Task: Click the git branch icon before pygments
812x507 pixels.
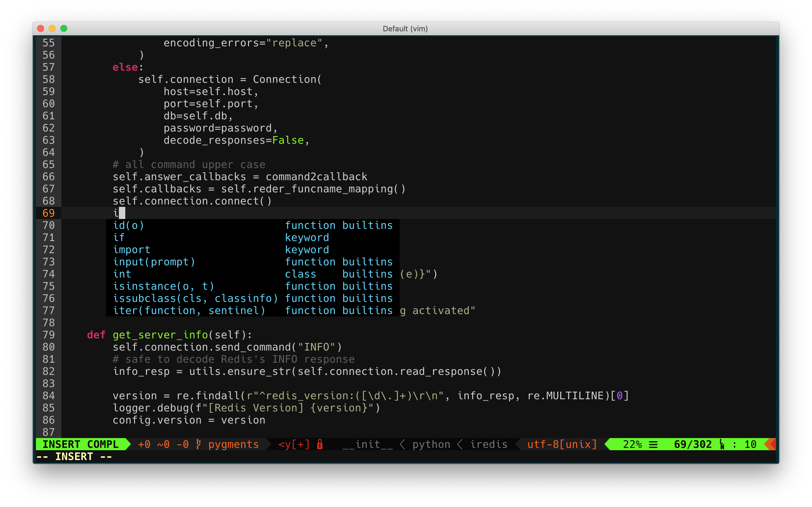Action: coord(199,444)
